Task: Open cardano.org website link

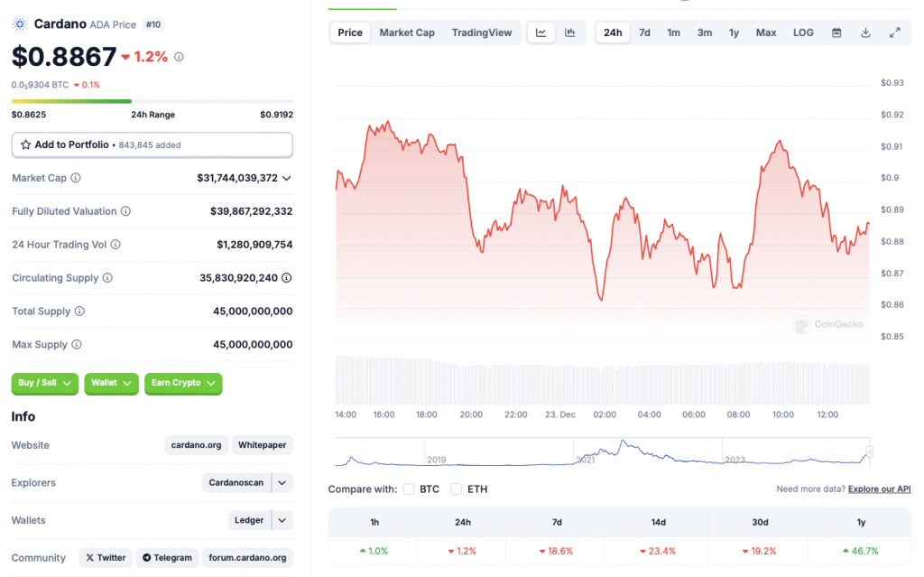Action: (196, 445)
